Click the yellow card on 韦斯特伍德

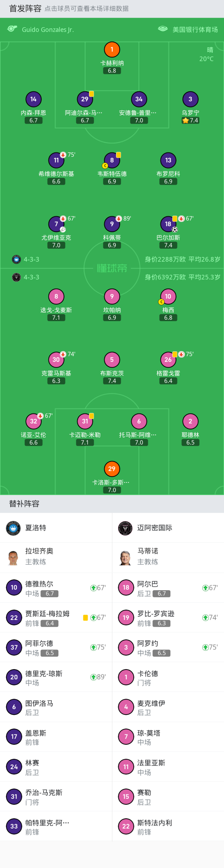[119, 155]
